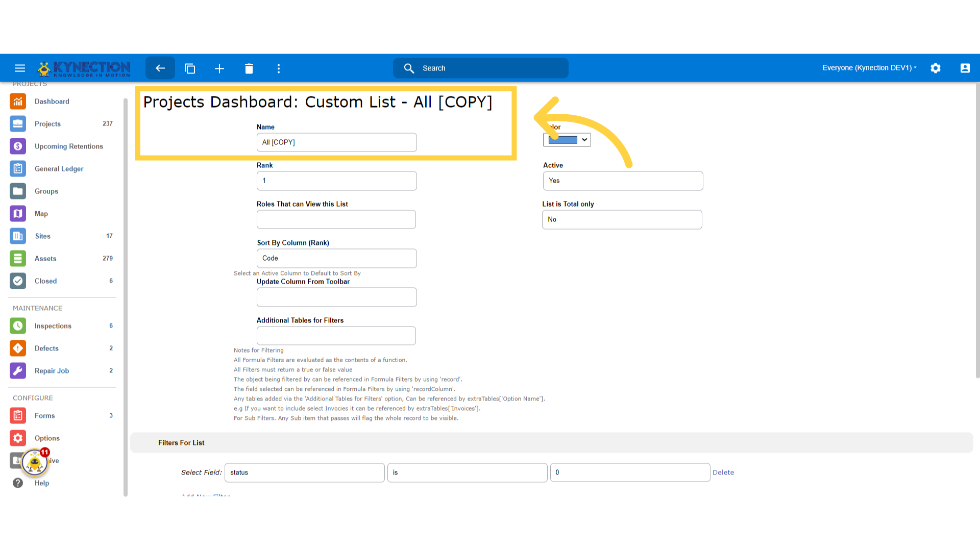Open the user account icon

tap(965, 68)
